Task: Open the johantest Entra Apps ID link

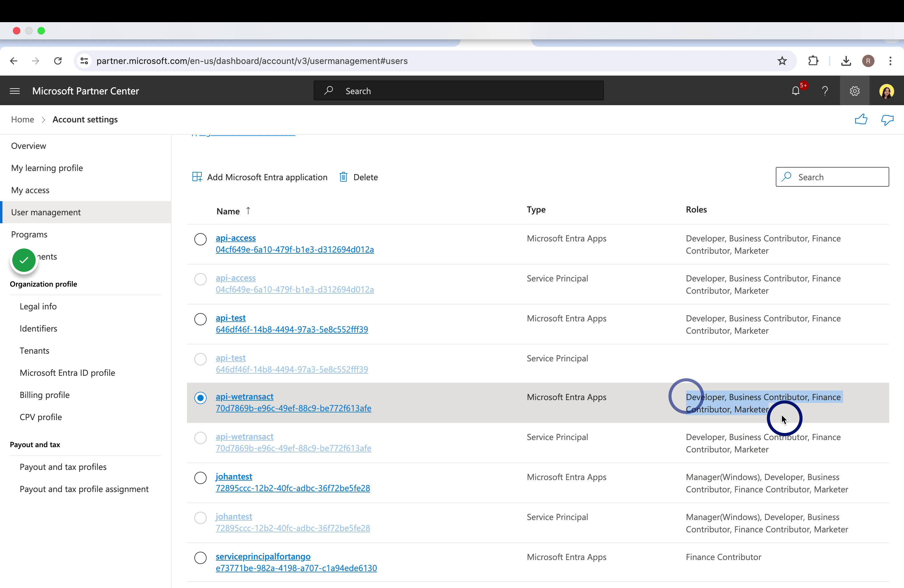Action: click(x=292, y=488)
